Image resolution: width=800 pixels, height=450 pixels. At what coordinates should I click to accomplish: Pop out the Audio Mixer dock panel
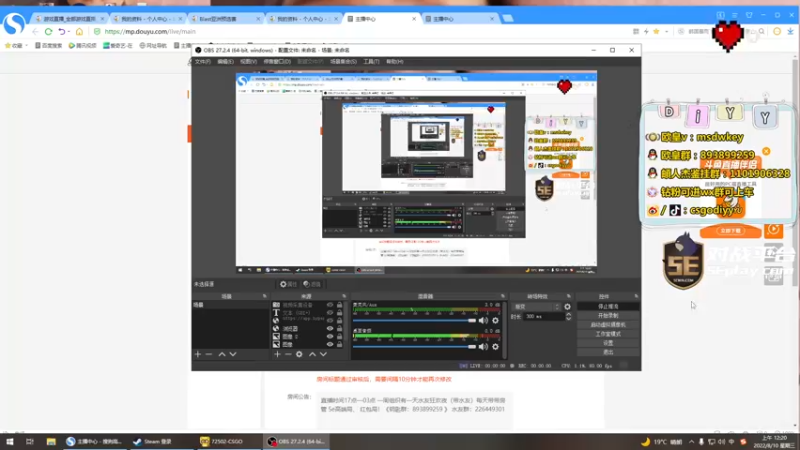(503, 296)
